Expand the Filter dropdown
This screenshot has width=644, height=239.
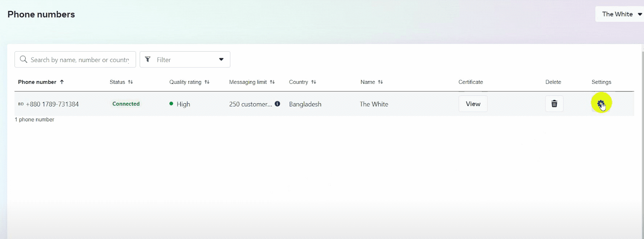(x=185, y=60)
